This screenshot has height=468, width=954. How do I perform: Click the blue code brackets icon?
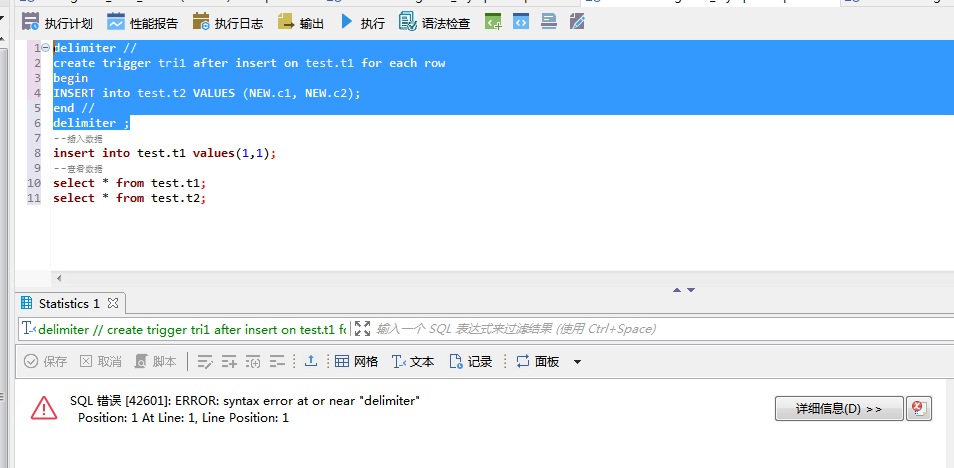tap(521, 22)
